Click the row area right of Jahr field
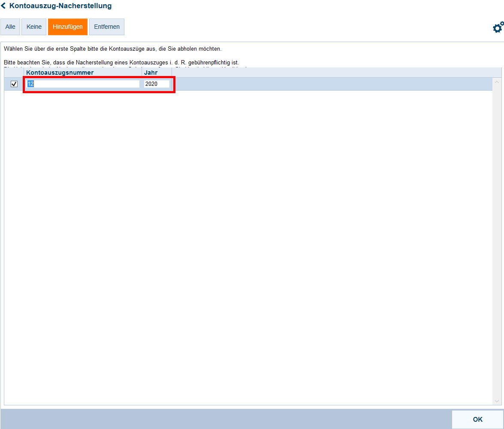Screen dimensions: 504x429 click(330, 84)
